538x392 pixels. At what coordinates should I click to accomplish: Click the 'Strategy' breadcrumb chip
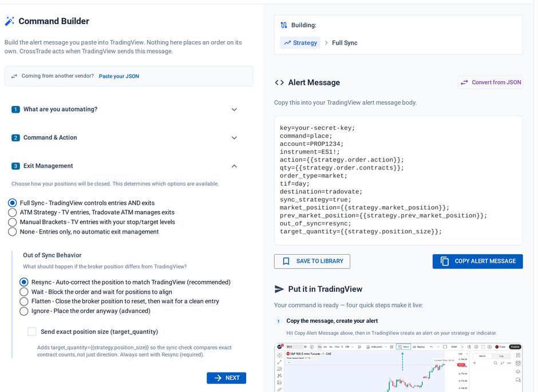point(300,43)
